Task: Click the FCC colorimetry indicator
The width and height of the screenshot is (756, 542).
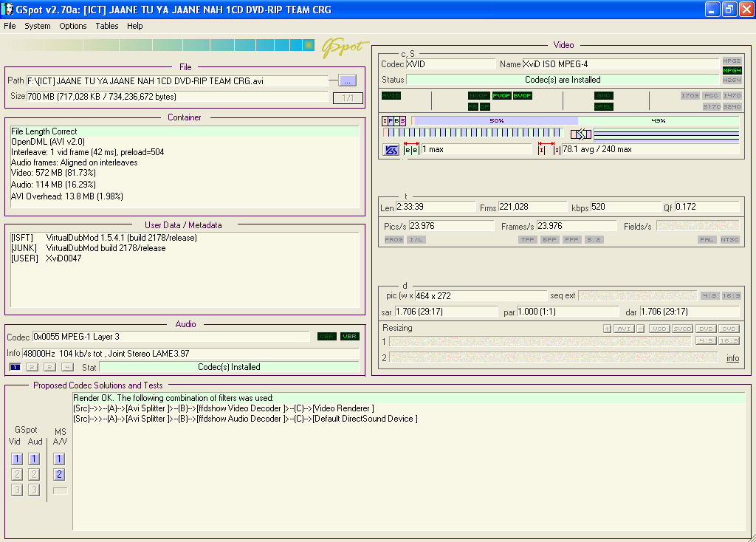Action: click(711, 95)
